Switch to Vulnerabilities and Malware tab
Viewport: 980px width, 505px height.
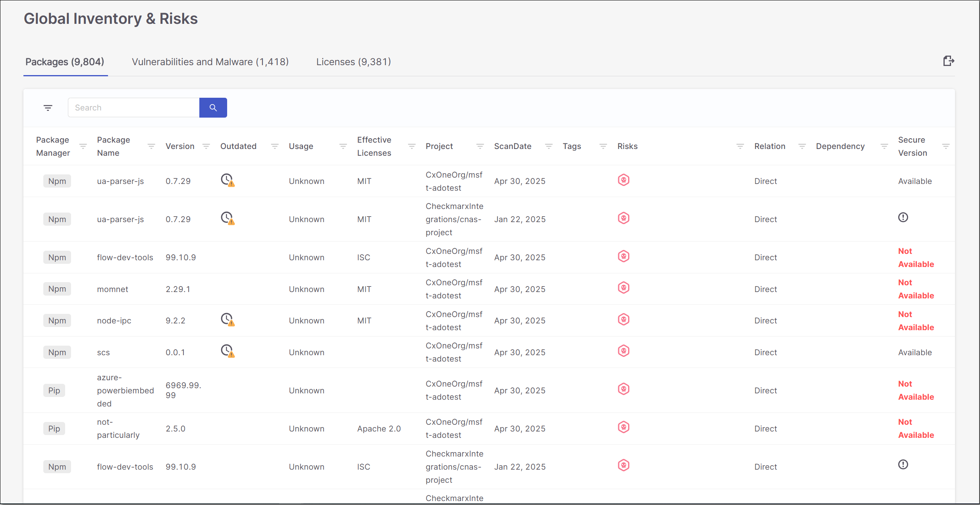tap(210, 62)
